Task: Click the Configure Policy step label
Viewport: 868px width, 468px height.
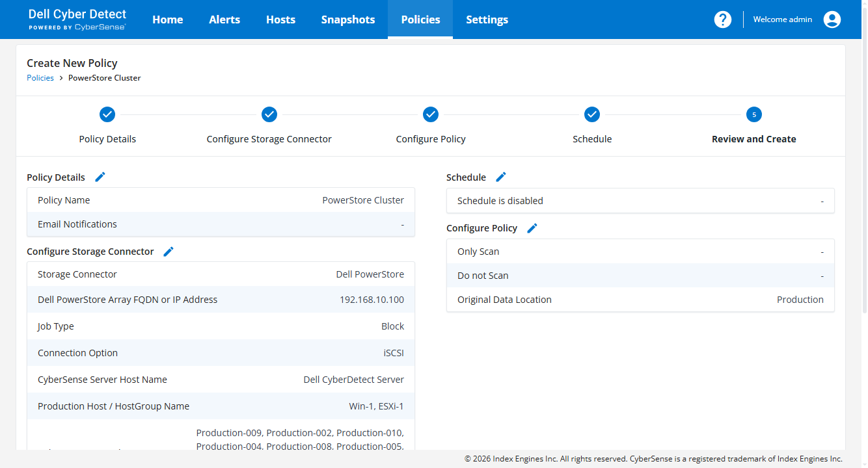Action: pyautogui.click(x=431, y=139)
